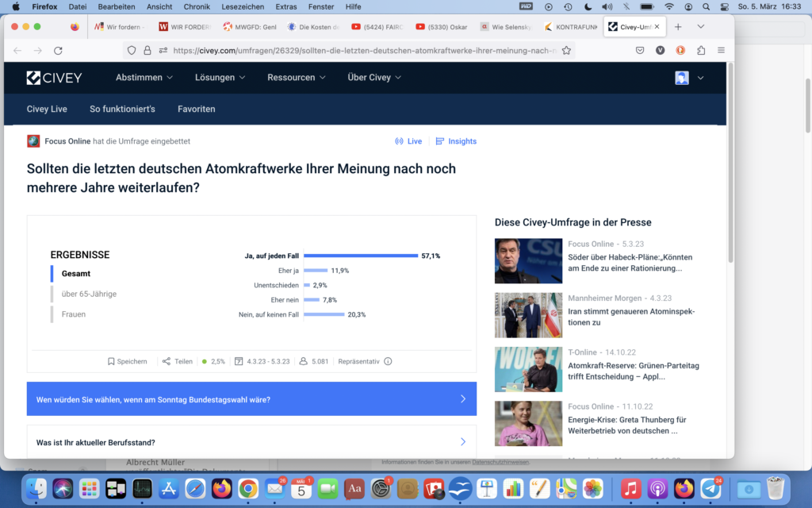The image size is (812, 508).
Task: Open the Bundestagswahl Sonntag question banner
Action: pyautogui.click(x=251, y=399)
